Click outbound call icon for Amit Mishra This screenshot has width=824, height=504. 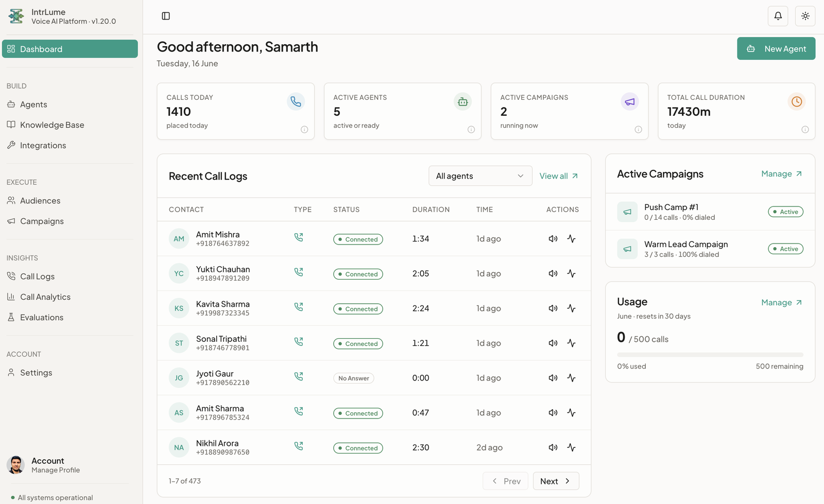click(299, 237)
